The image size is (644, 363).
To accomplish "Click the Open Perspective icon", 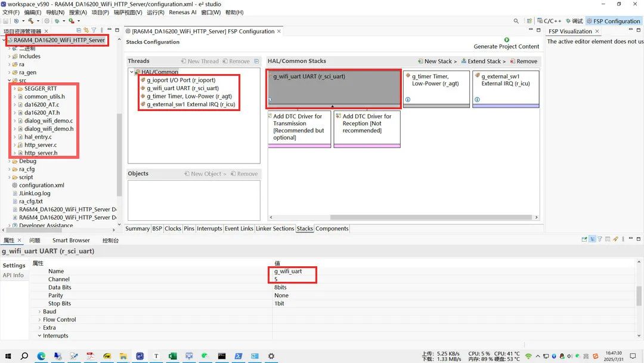I will pyautogui.click(x=530, y=21).
